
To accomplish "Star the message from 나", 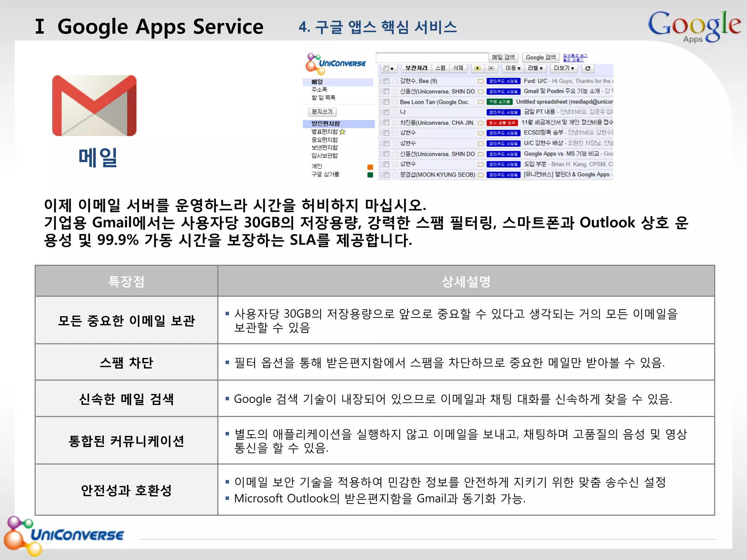I will (x=395, y=112).
